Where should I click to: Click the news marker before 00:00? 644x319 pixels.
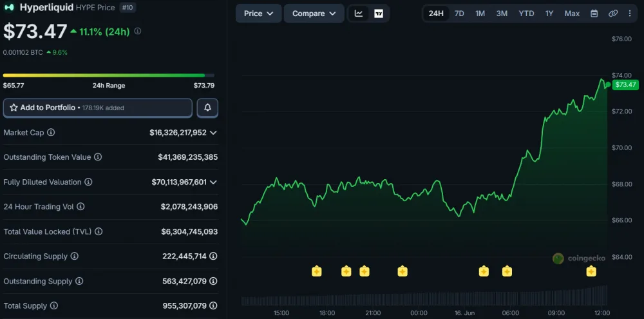point(402,271)
